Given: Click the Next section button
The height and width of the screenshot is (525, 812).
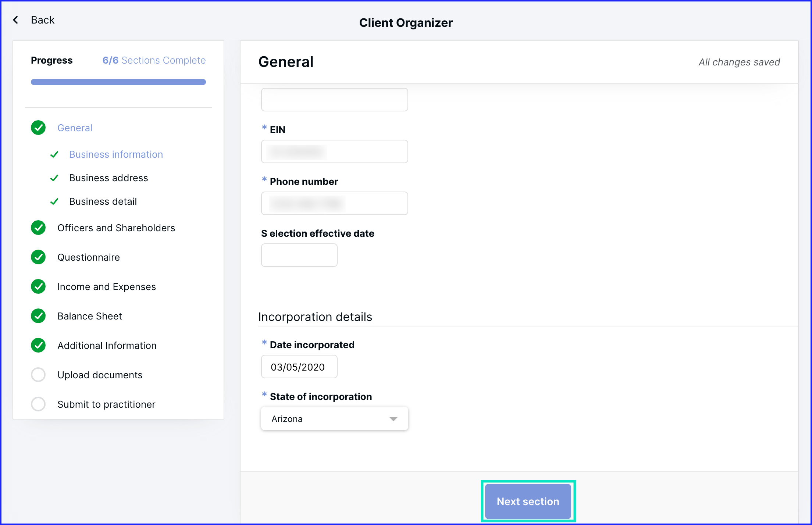Looking at the screenshot, I should point(528,501).
